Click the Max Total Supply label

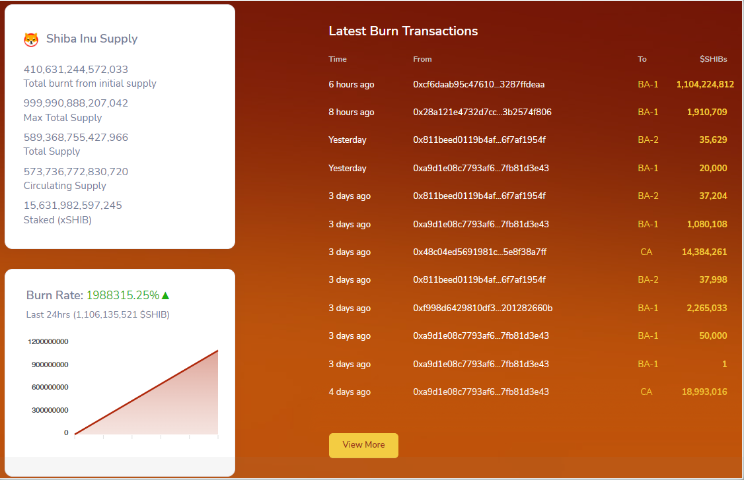click(x=63, y=118)
